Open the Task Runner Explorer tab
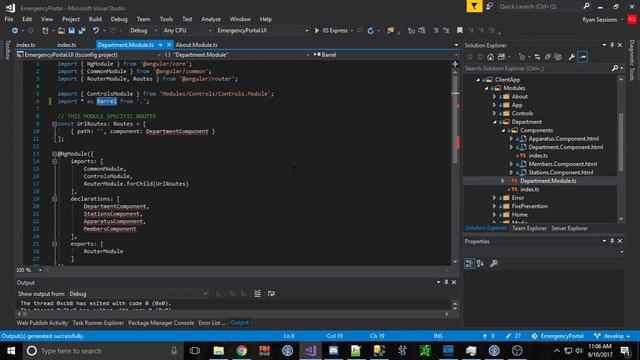 (98, 323)
